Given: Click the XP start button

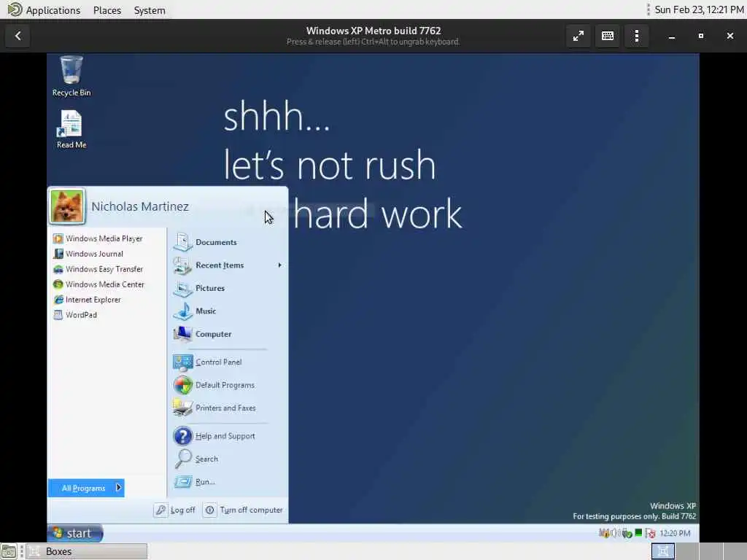Looking at the screenshot, I should point(75,533).
